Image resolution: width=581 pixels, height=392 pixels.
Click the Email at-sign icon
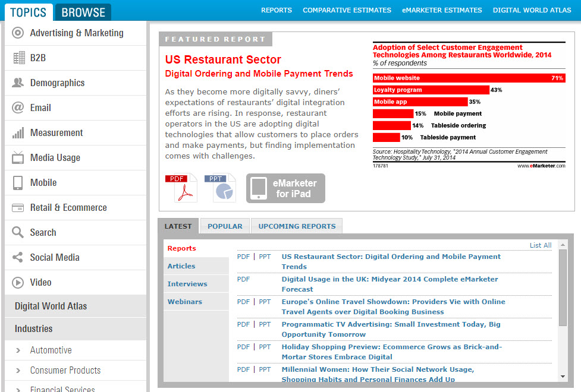coord(18,108)
